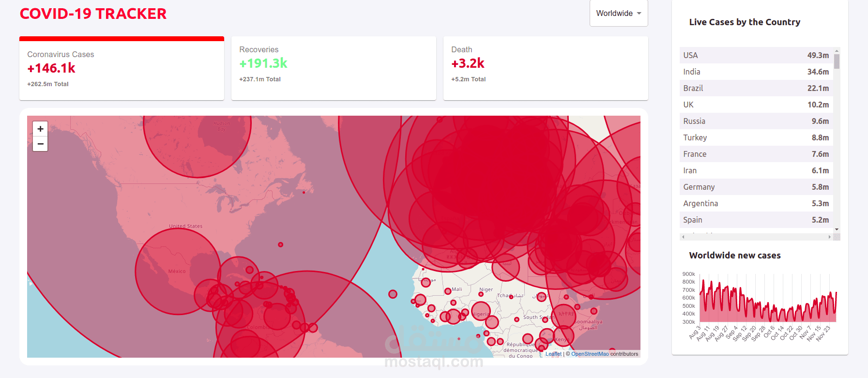
Task: Click the country list horizontal scroll left arrow
Action: (683, 237)
